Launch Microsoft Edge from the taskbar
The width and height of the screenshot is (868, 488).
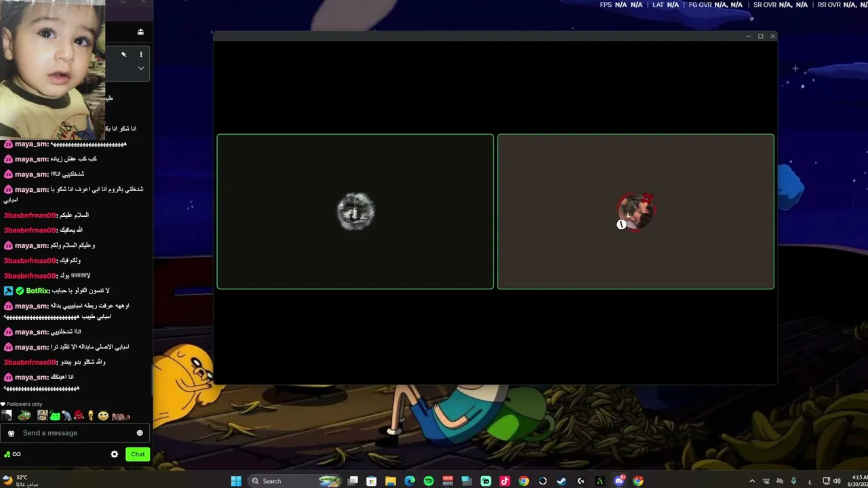coord(410,481)
